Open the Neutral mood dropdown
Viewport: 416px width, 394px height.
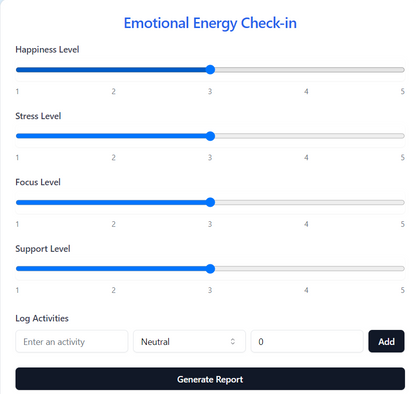(189, 341)
